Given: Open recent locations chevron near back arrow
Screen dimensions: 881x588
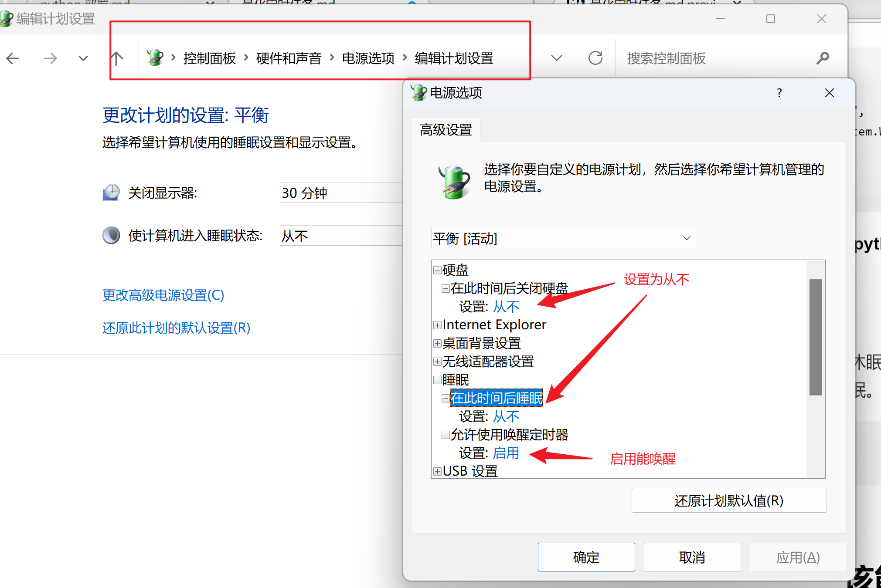Looking at the screenshot, I should point(83,58).
